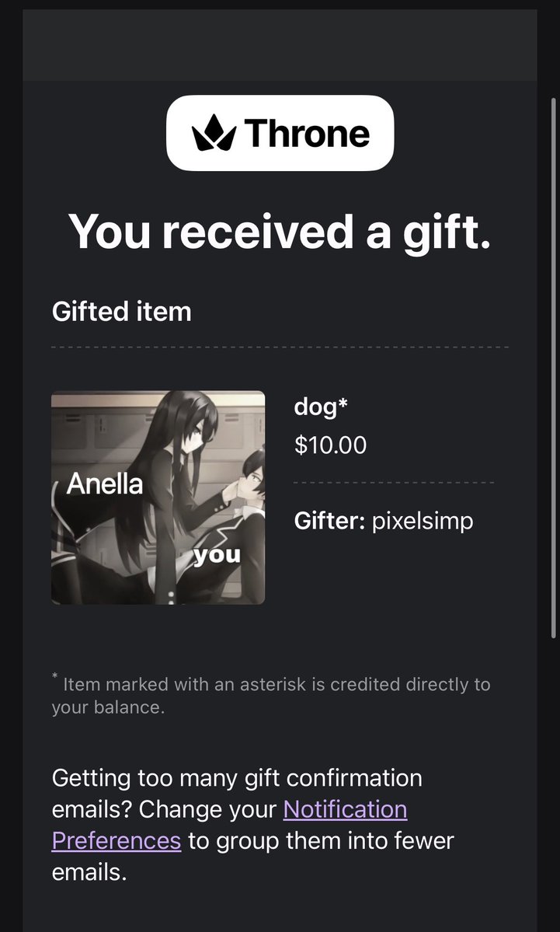Select the 'dog*' item name
The height and width of the screenshot is (932, 560).
click(321, 408)
